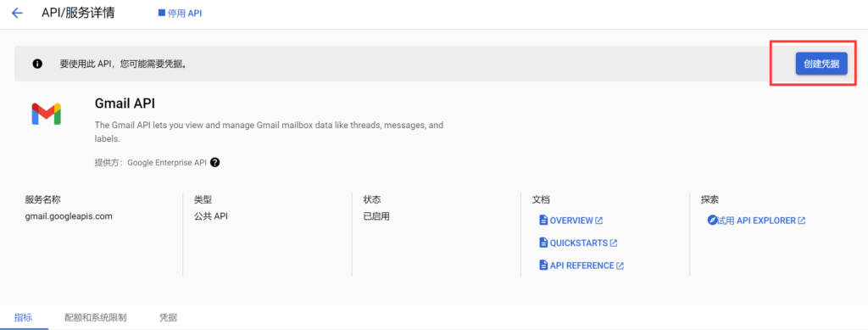
Task: Open the API REFERENCE documentation link
Action: [x=581, y=266]
